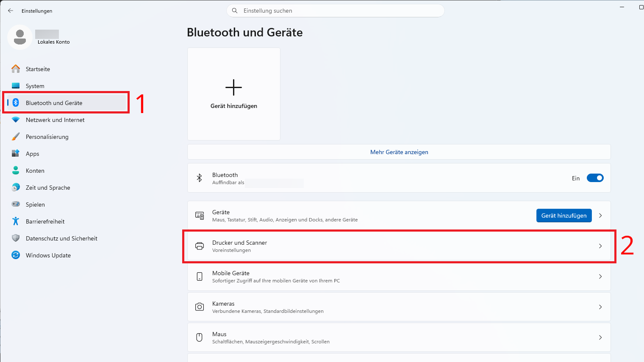Open the Mobile Geräte chevron arrow
This screenshot has height=362, width=644.
tap(600, 276)
